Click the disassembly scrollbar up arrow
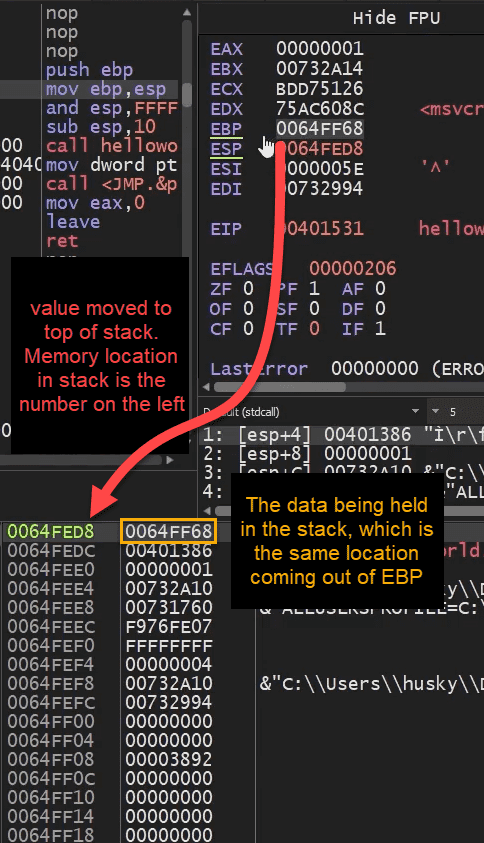This screenshot has width=484, height=843. pos(187,12)
